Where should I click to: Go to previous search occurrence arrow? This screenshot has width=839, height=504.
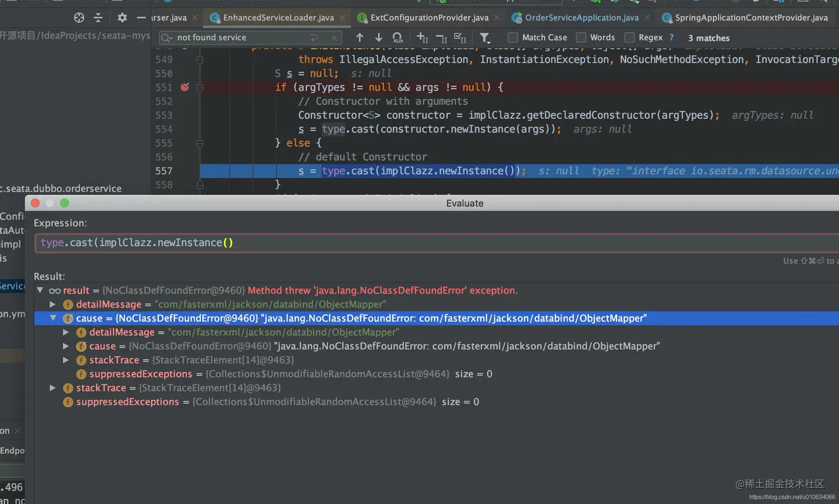360,37
